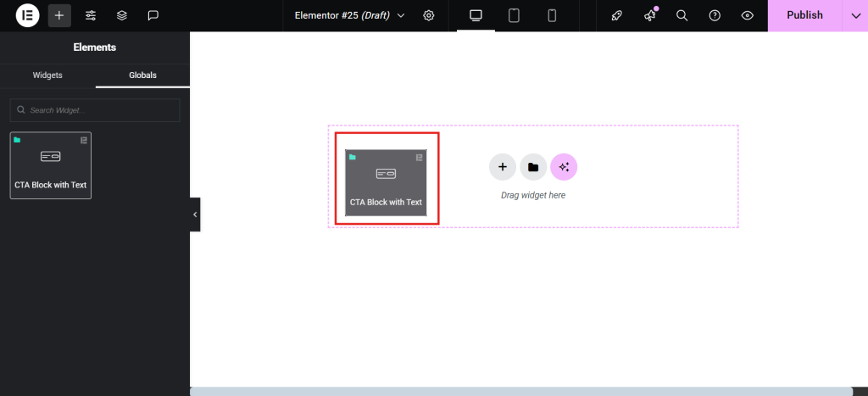
Task: Toggle preview with the eye icon
Action: (747, 15)
